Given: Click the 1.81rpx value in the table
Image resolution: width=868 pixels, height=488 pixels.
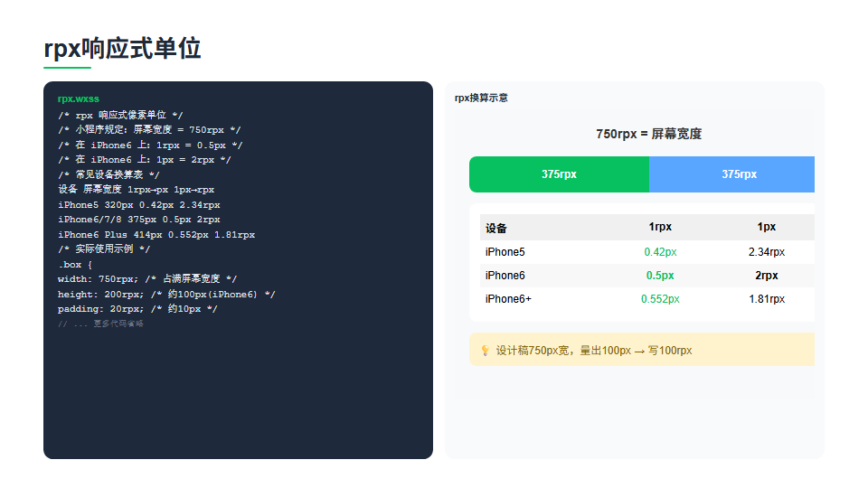Looking at the screenshot, I should (767, 299).
